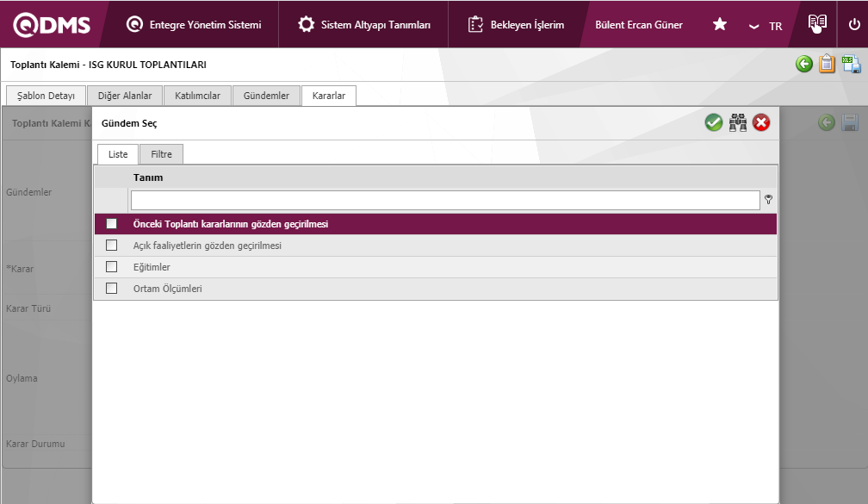Click the Tanım column header

[148, 177]
